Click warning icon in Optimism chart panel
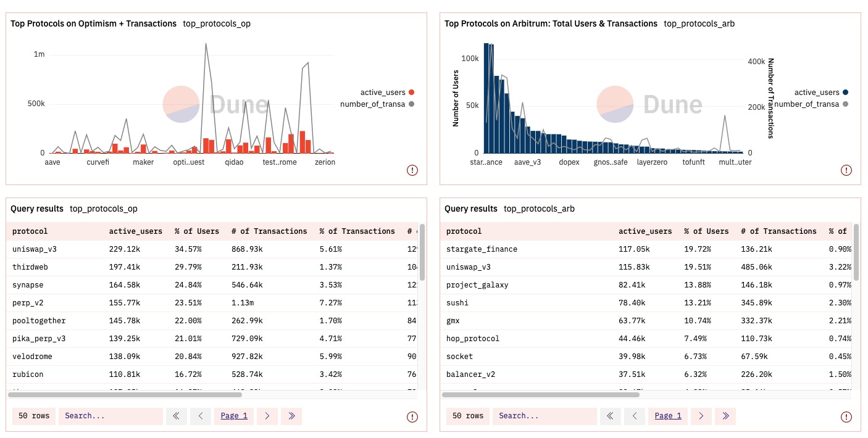 [412, 170]
